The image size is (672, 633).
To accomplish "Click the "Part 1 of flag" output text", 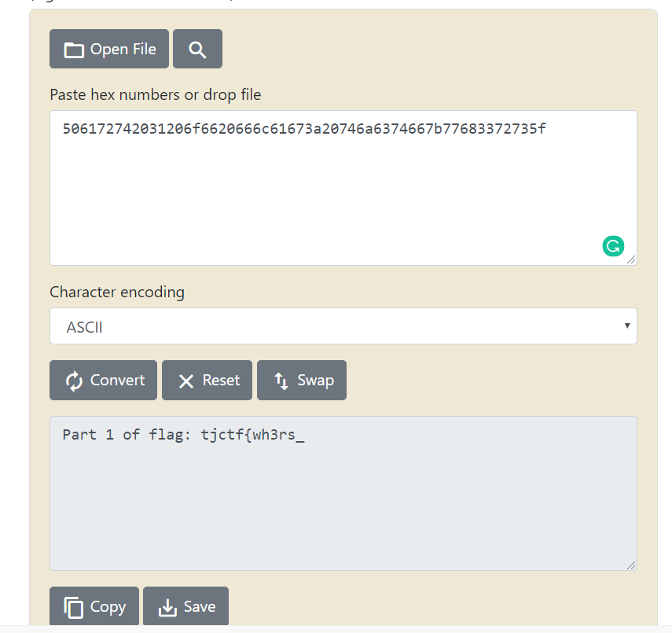I will tap(183, 435).
